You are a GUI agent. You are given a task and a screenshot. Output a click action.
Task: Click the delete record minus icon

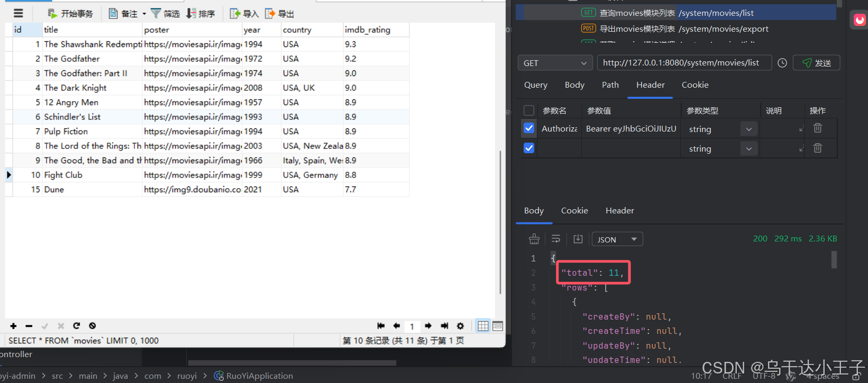tap(29, 326)
